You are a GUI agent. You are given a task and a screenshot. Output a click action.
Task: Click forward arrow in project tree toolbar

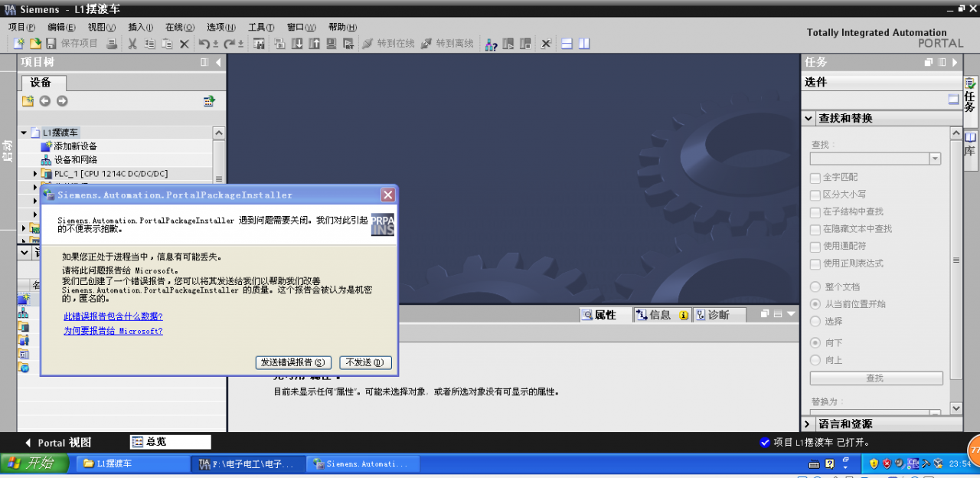(62, 101)
